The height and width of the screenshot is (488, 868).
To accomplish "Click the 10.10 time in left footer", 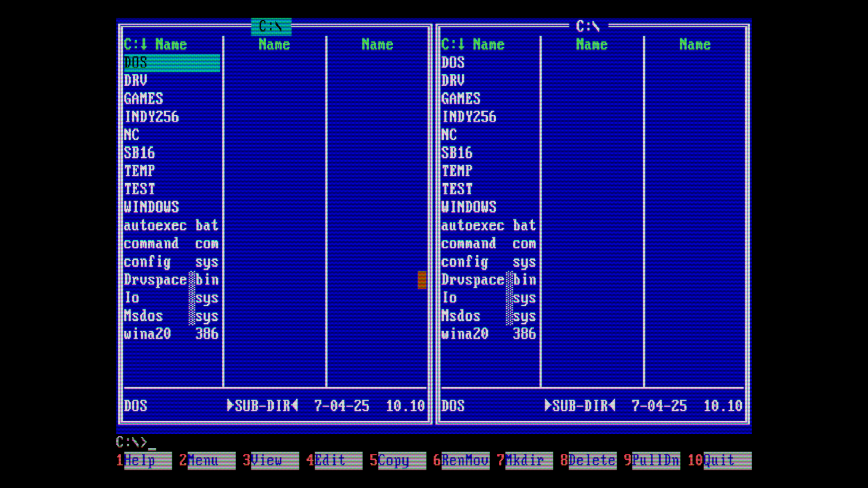I will 406,406.
